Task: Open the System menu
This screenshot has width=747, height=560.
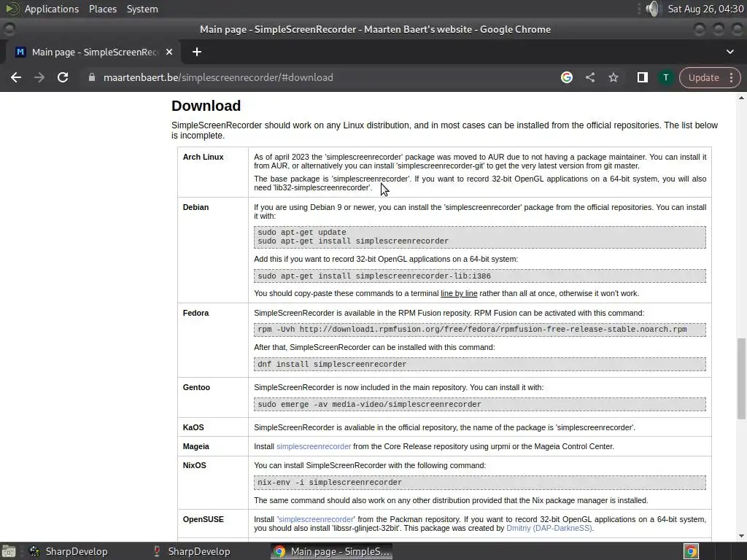Action: click(142, 9)
